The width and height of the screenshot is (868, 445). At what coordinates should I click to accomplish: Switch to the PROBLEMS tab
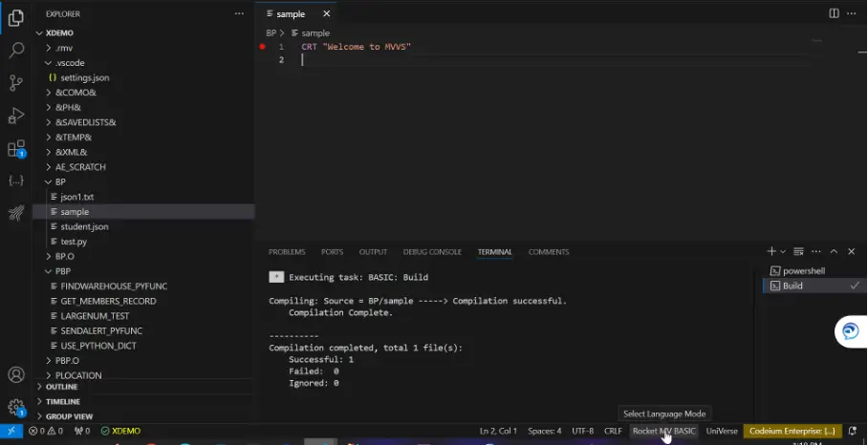coord(287,252)
